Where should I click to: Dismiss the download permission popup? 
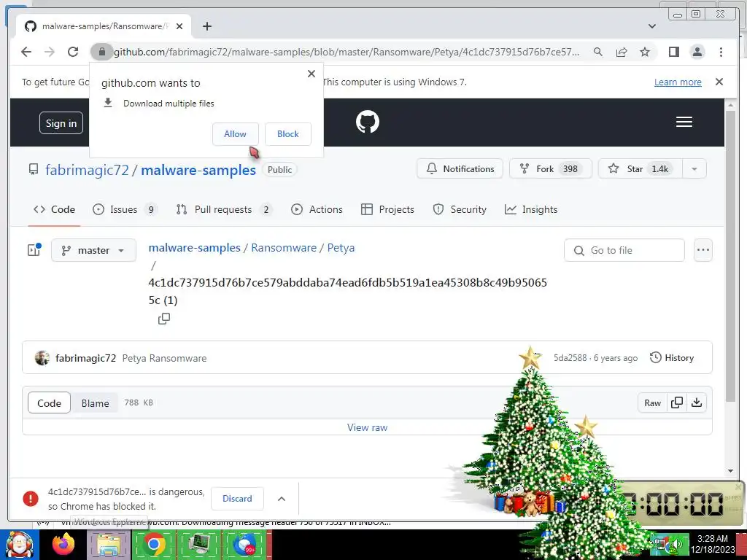pos(311,74)
